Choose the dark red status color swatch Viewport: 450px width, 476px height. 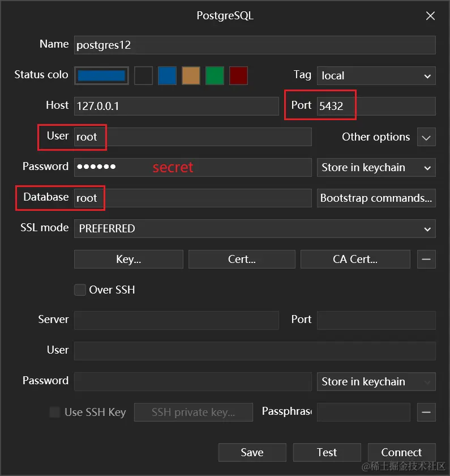coord(238,75)
